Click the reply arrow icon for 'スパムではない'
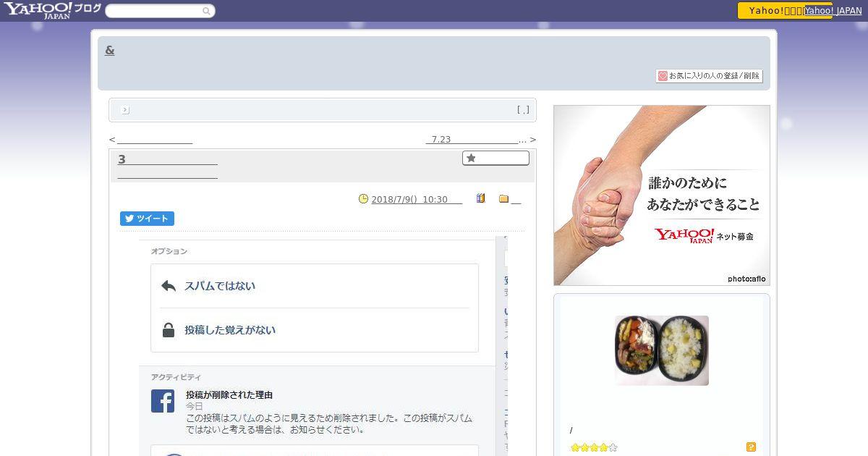This screenshot has width=868, height=456. (169, 286)
